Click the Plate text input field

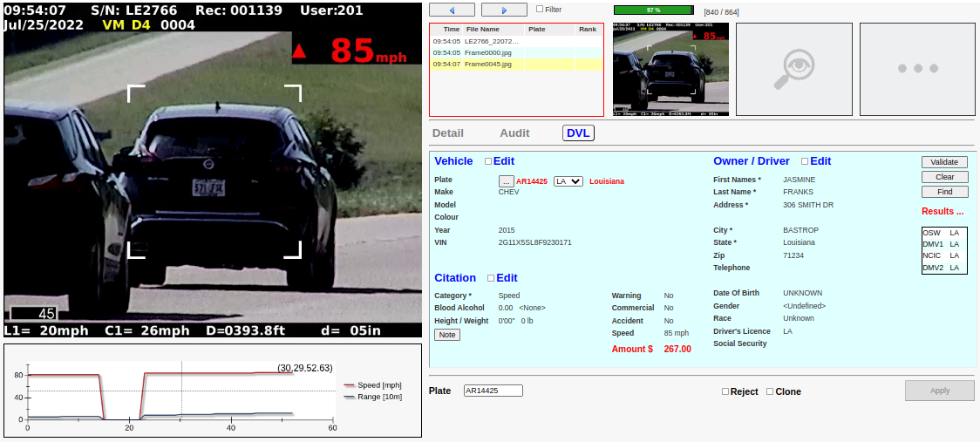point(493,391)
